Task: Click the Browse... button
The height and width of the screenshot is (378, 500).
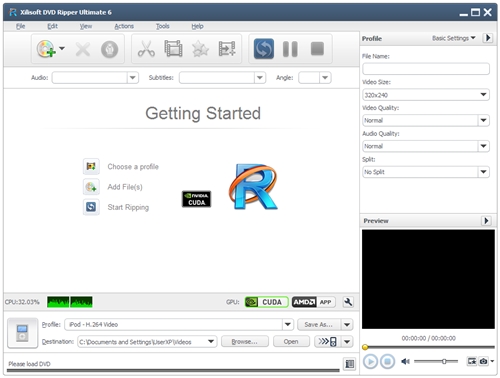Action: point(245,342)
